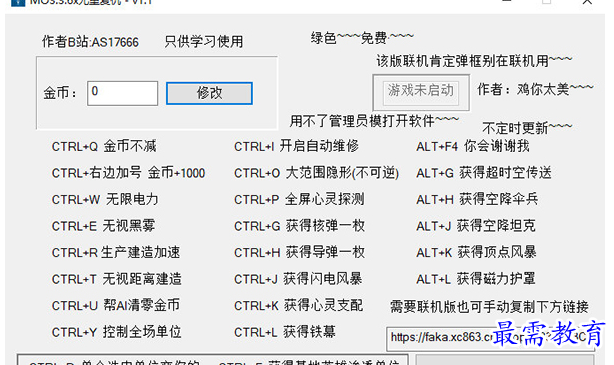Click the ALT+K 获得顶点风暴 entry
This screenshot has width=614, height=365.
(476, 252)
